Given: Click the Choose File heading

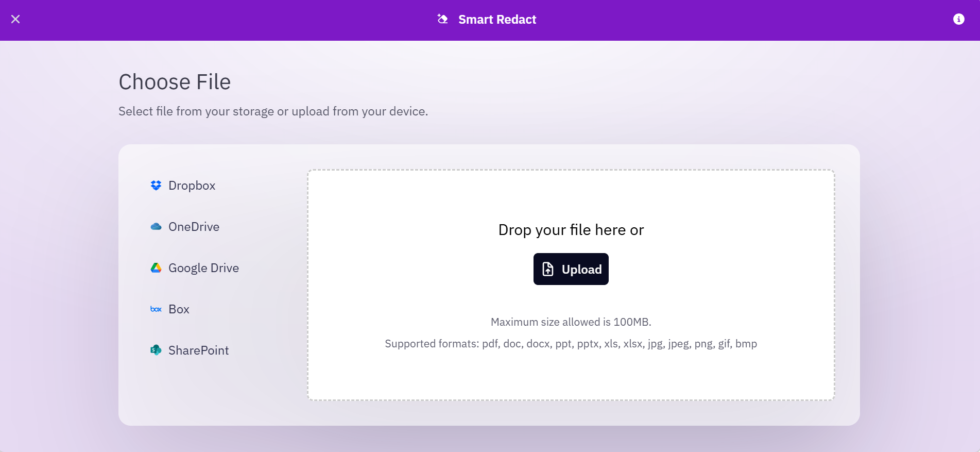Looking at the screenshot, I should click(x=175, y=82).
